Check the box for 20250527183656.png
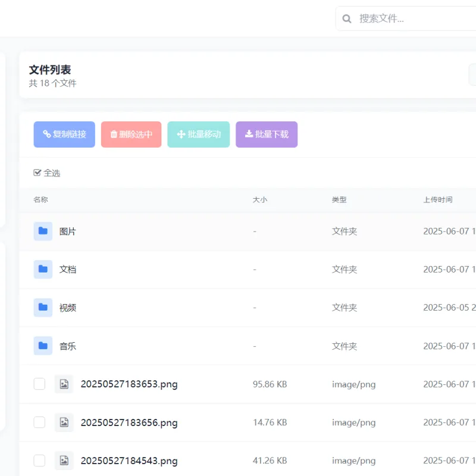Screen dimensions: 476x476 point(39,422)
